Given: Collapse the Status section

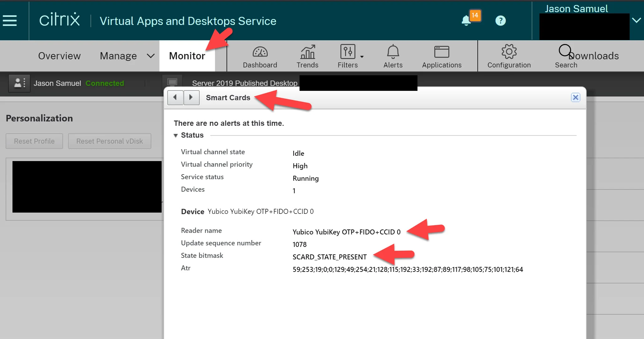Looking at the screenshot, I should 176,135.
